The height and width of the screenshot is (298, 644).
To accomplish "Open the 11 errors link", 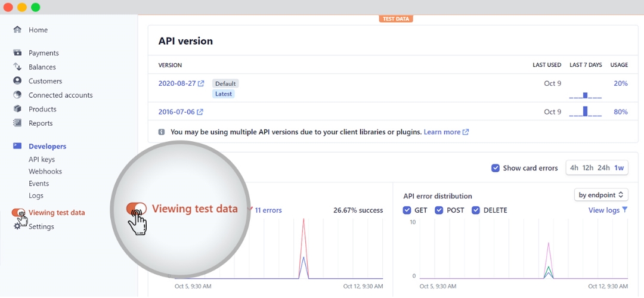I will [268, 210].
